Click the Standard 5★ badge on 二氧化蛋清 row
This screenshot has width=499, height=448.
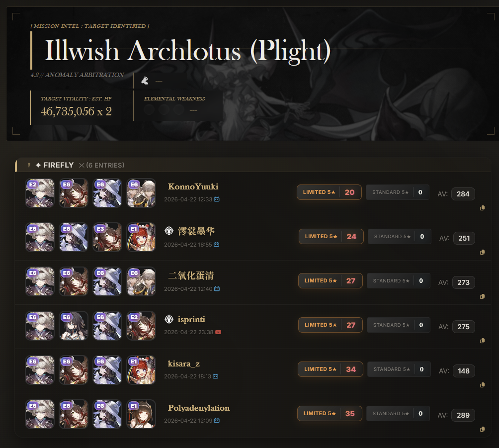coord(399,281)
